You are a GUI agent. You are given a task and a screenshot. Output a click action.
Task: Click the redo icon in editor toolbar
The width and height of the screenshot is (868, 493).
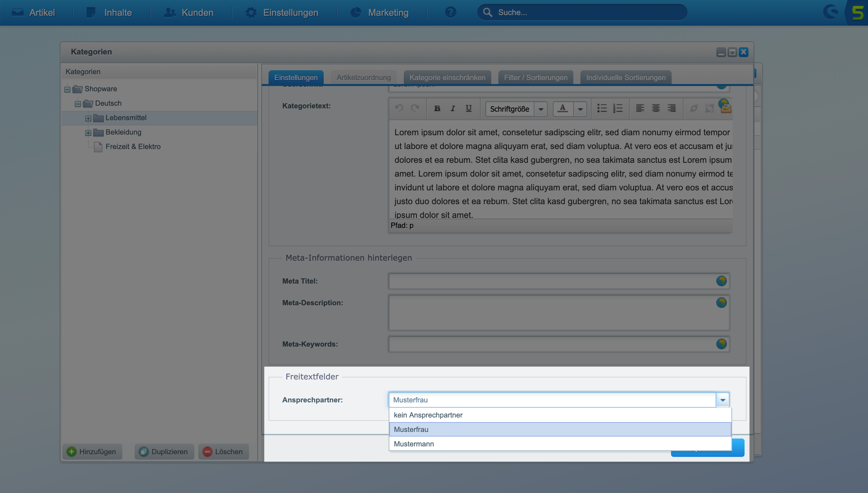415,108
